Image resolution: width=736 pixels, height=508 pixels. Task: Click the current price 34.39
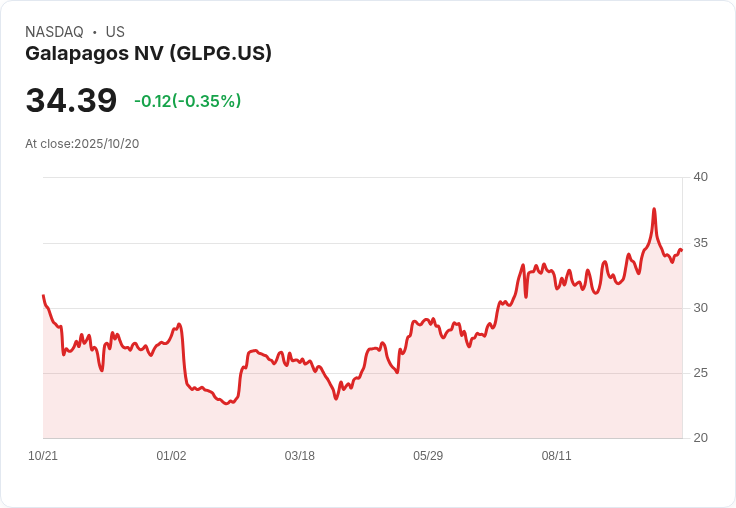pos(71,100)
